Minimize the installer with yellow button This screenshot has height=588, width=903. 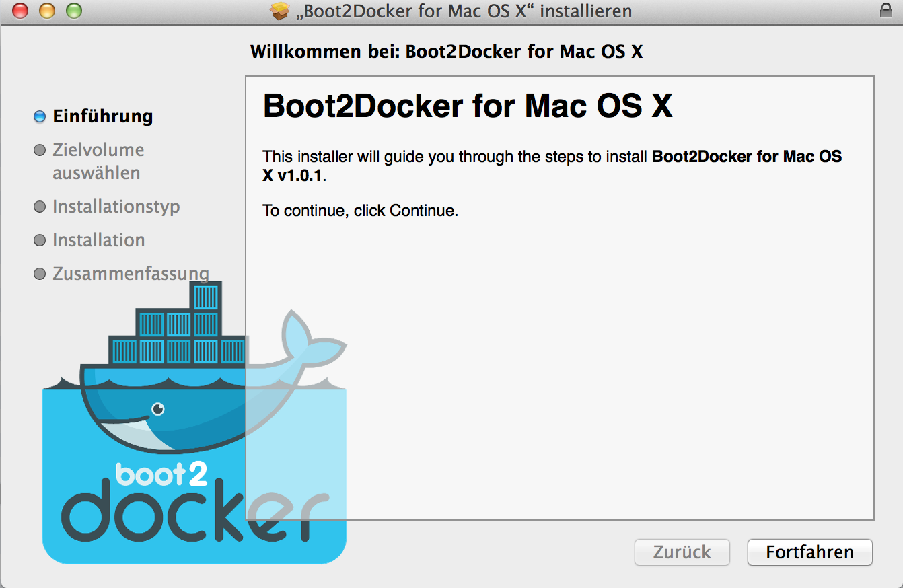pyautogui.click(x=47, y=11)
